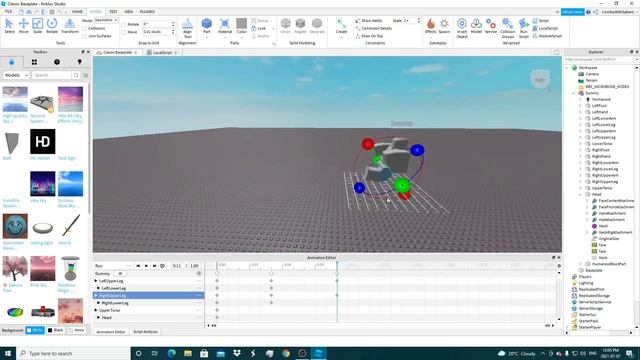The height and width of the screenshot is (360, 640).
Task: Click the What's New button
Action: tap(572, 12)
